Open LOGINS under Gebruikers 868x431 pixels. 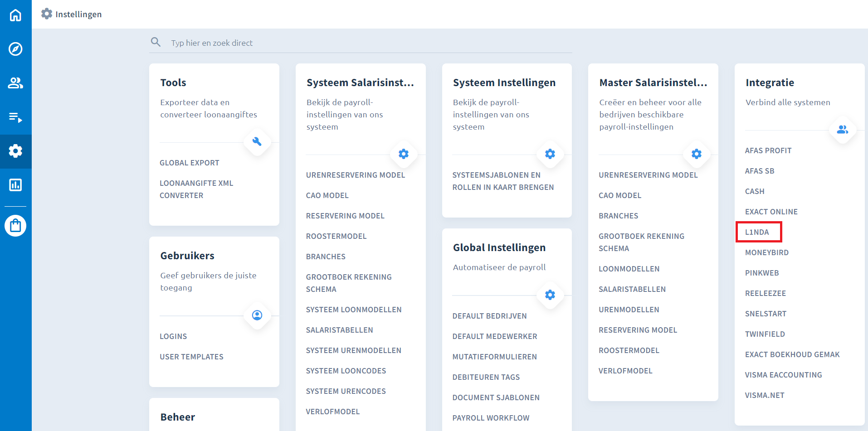[173, 336]
